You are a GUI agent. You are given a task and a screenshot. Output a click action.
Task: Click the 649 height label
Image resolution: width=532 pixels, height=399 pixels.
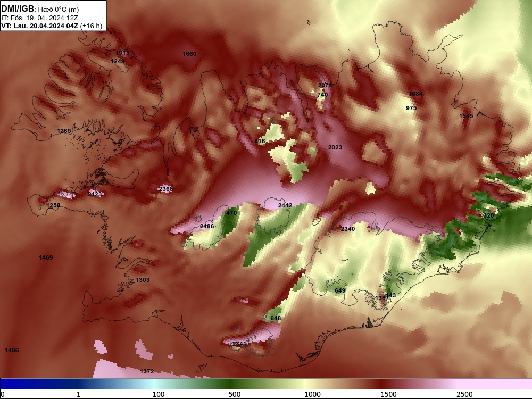point(340,291)
